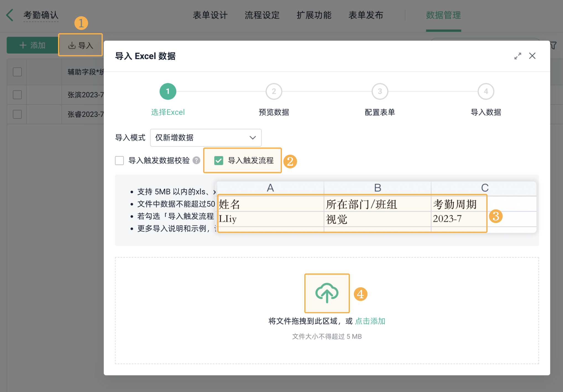Open the 扩展功能 tab
This screenshot has height=392, width=563.
click(314, 15)
